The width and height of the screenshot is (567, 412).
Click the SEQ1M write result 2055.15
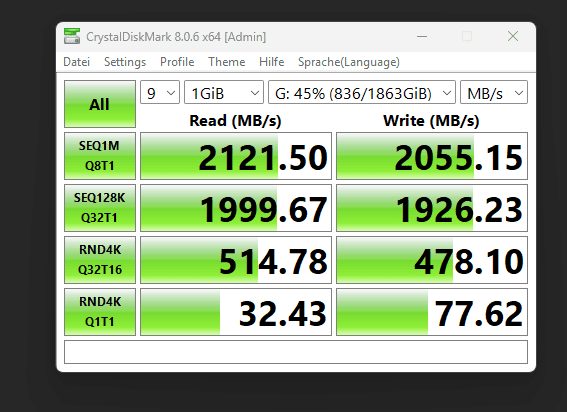coord(432,156)
